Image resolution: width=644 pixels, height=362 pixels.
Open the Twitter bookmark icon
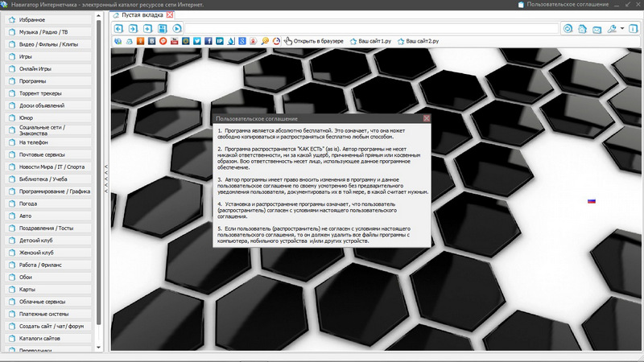click(197, 41)
